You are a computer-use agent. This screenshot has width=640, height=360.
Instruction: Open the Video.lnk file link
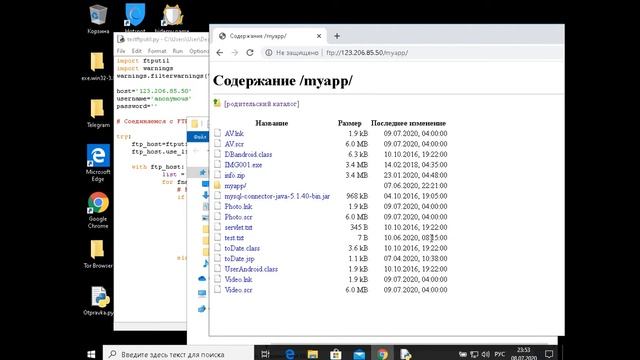[238, 279]
